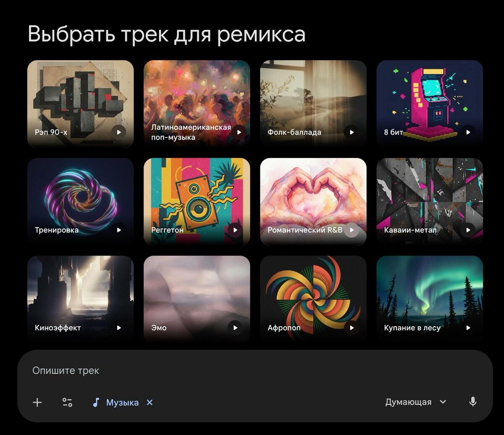This screenshot has width=504, height=435.
Task: Open the Думающая model dropdown
Action: pyautogui.click(x=416, y=402)
